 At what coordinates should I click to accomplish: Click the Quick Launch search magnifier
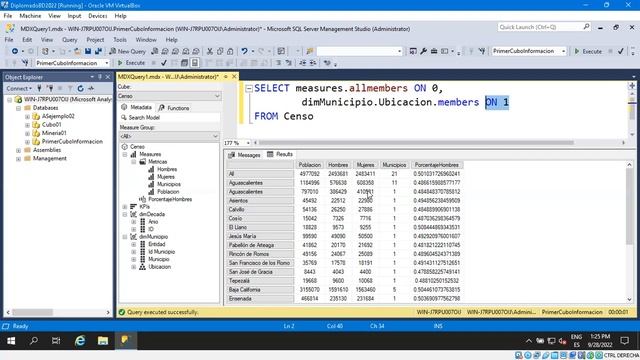586,27
